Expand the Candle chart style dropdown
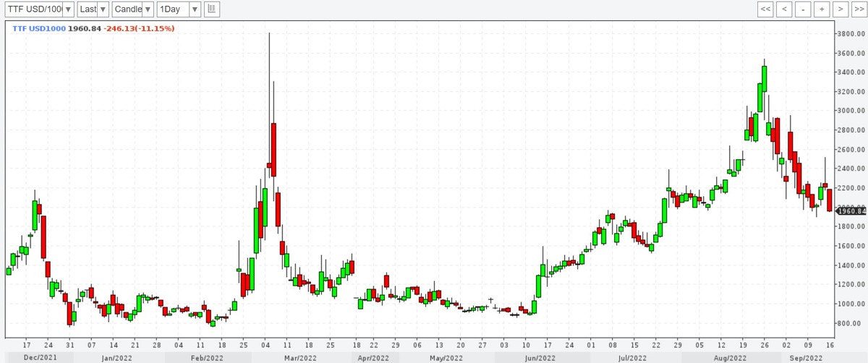Screen dimensions: 868x363 click(133, 9)
